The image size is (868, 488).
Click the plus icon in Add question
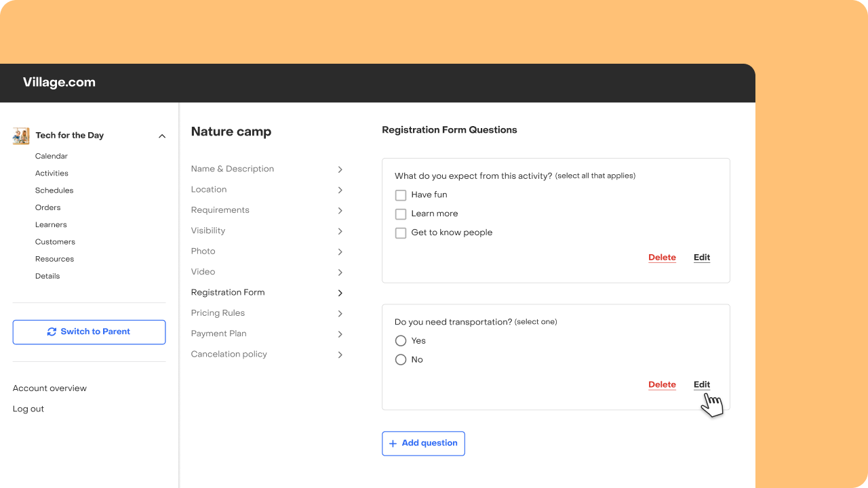click(x=393, y=443)
